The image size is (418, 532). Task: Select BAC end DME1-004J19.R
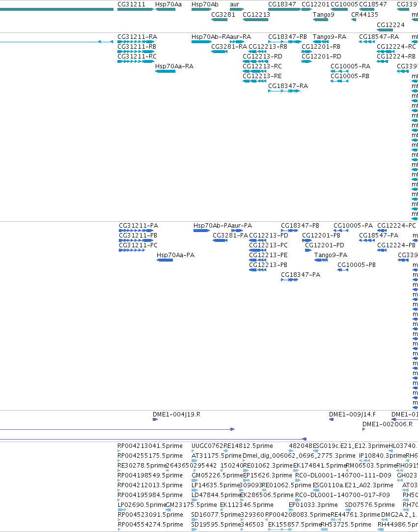(177, 414)
